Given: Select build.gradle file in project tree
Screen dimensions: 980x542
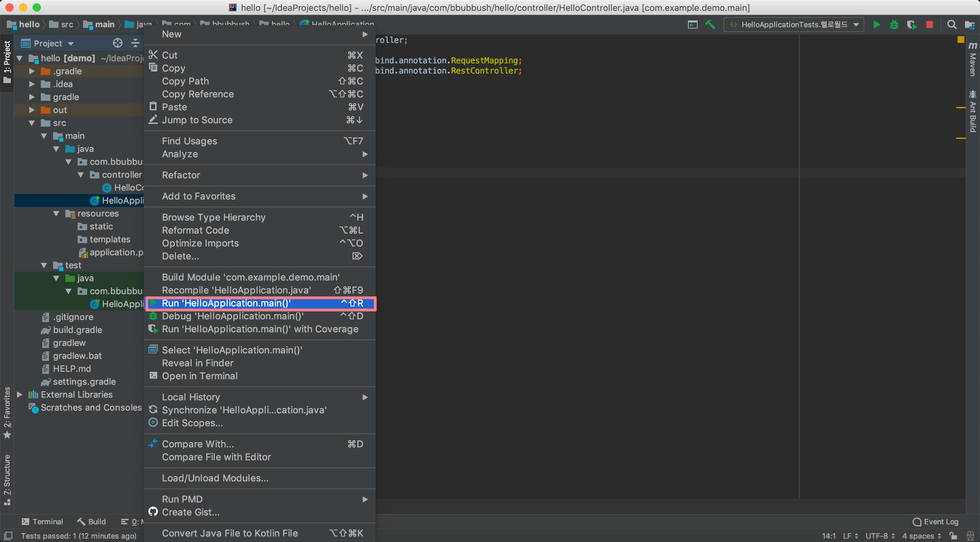Looking at the screenshot, I should click(x=77, y=330).
